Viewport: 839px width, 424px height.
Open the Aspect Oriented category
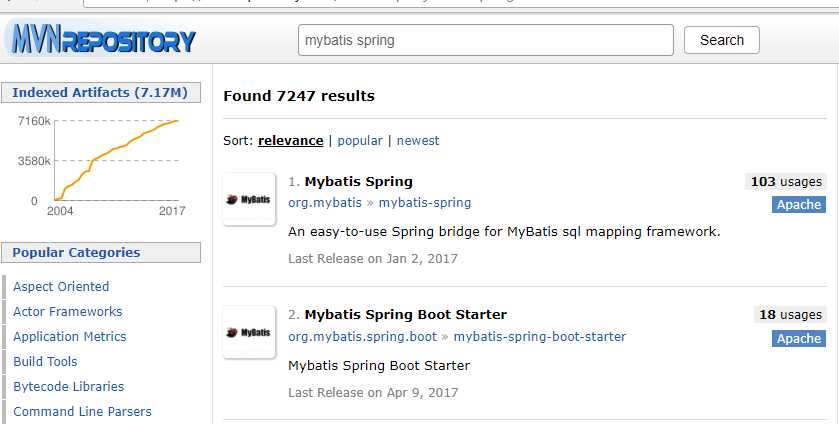(x=61, y=286)
